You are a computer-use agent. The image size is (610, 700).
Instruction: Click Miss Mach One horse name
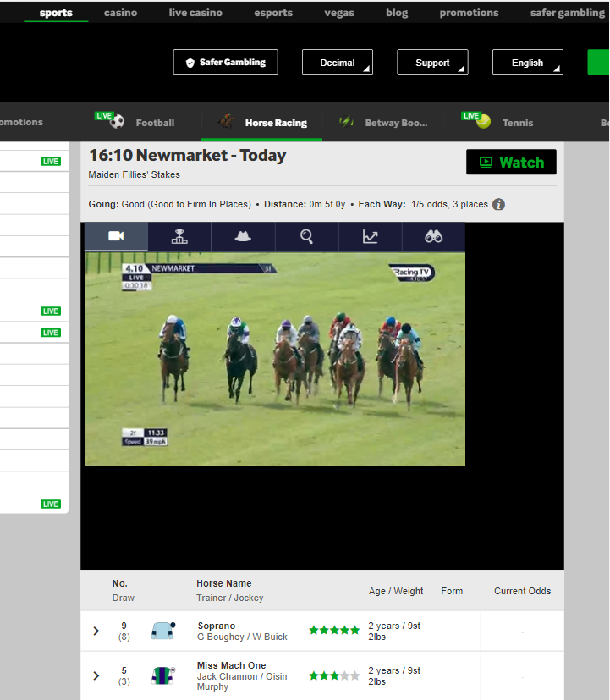(231, 665)
